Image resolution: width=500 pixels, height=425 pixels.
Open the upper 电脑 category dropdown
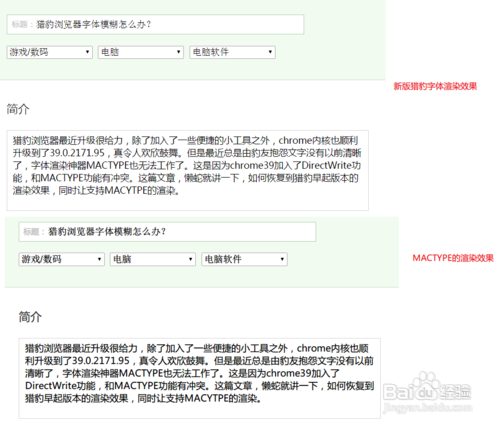(141, 52)
